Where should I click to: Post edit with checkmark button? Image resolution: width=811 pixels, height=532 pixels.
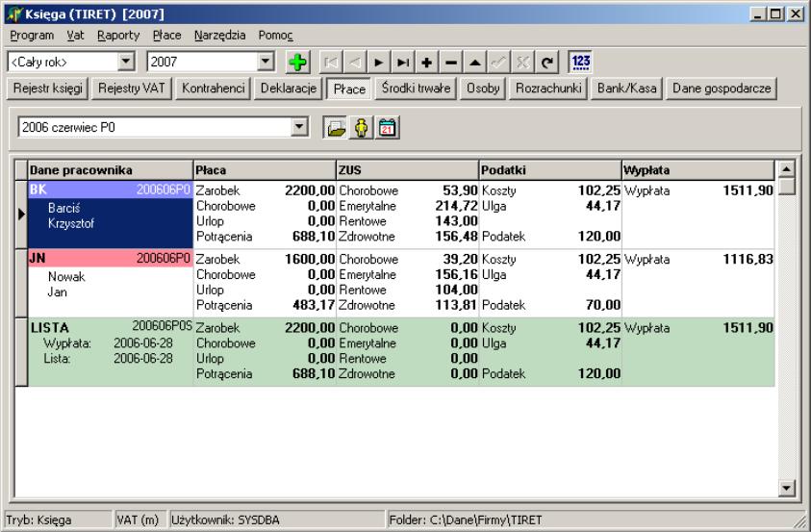[x=499, y=63]
